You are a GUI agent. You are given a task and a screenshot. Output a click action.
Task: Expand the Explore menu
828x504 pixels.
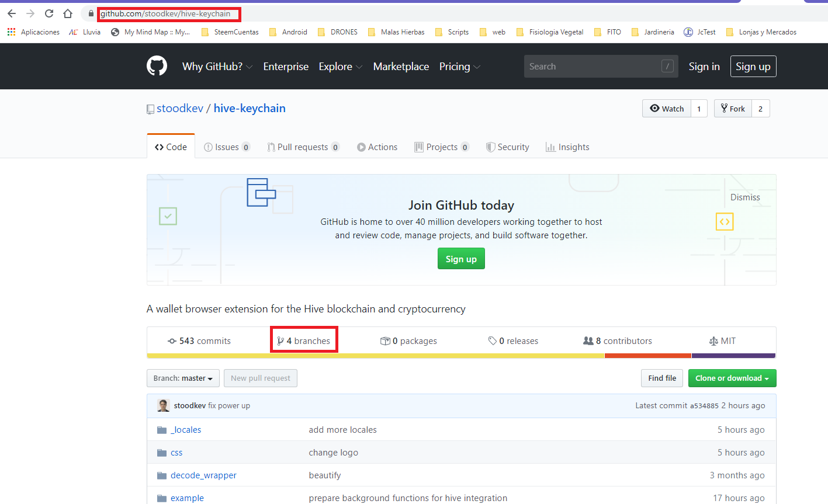(x=341, y=67)
